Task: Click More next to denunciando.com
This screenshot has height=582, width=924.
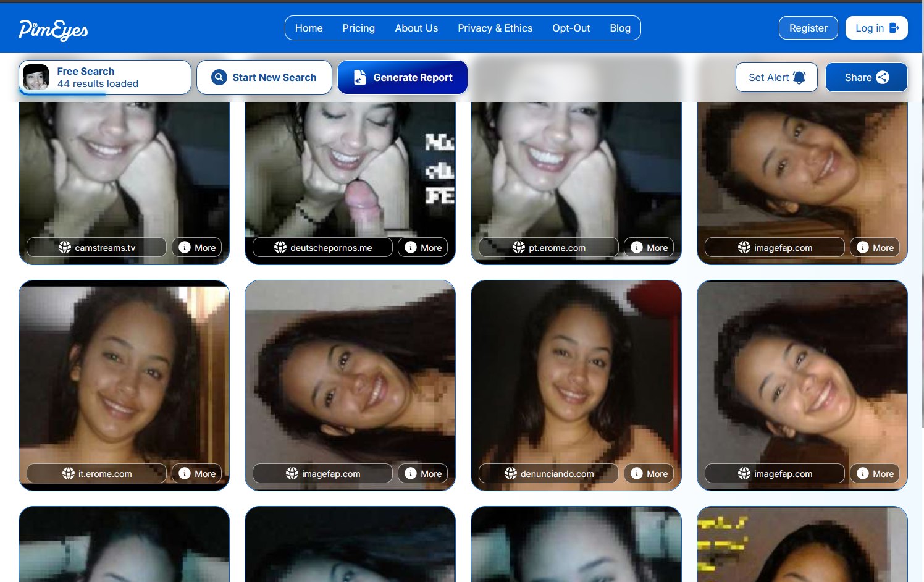Action: [x=649, y=473]
